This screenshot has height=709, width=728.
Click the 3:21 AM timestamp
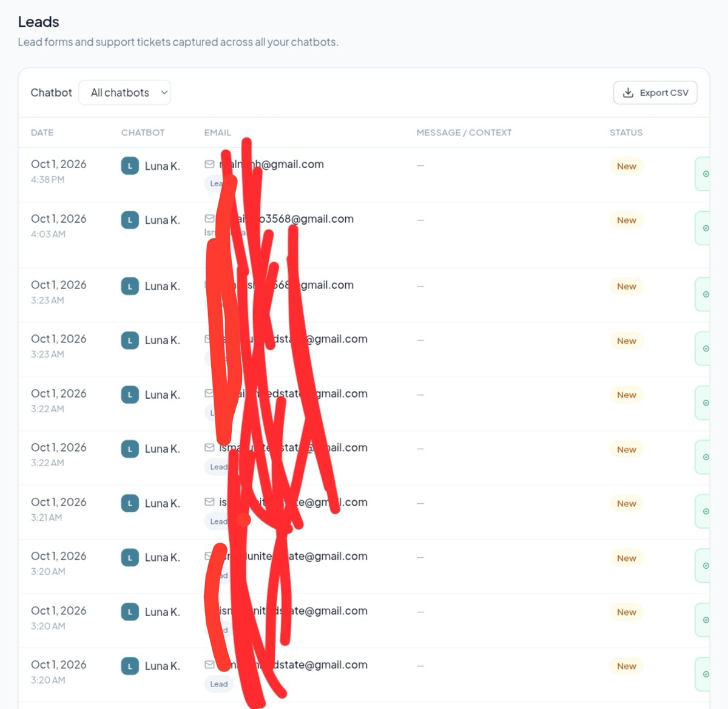coord(46,517)
